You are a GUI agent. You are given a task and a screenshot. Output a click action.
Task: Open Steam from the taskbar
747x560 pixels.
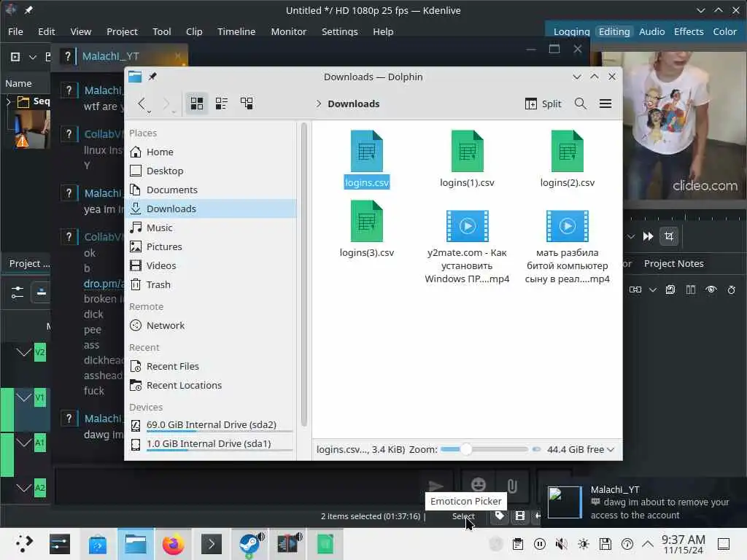[x=249, y=544]
